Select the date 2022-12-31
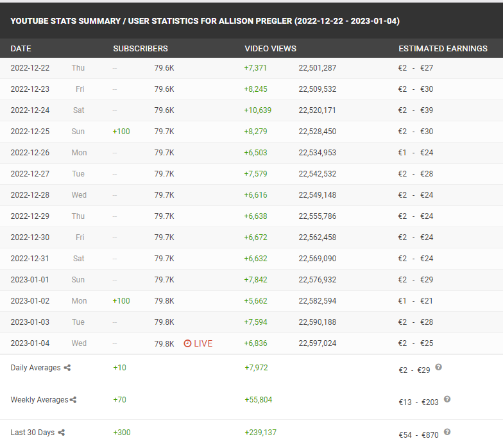 point(30,259)
